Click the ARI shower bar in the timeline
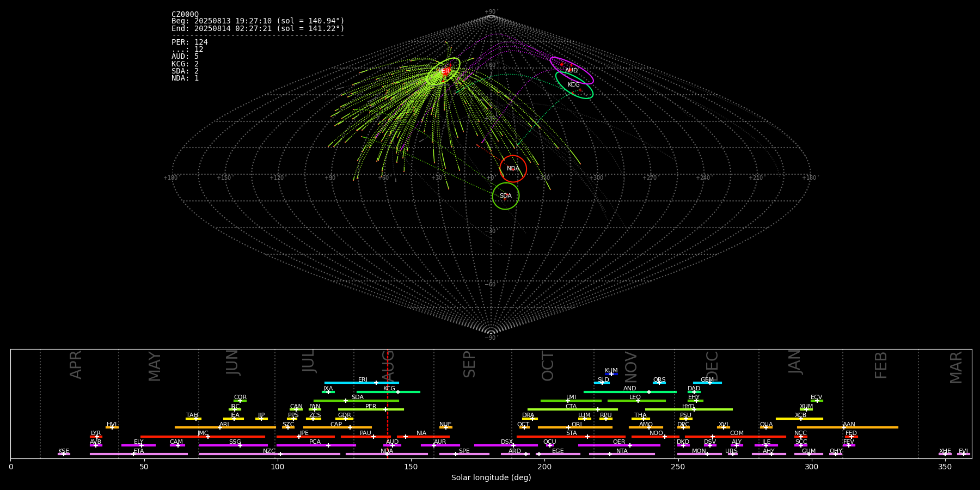 coord(225,427)
